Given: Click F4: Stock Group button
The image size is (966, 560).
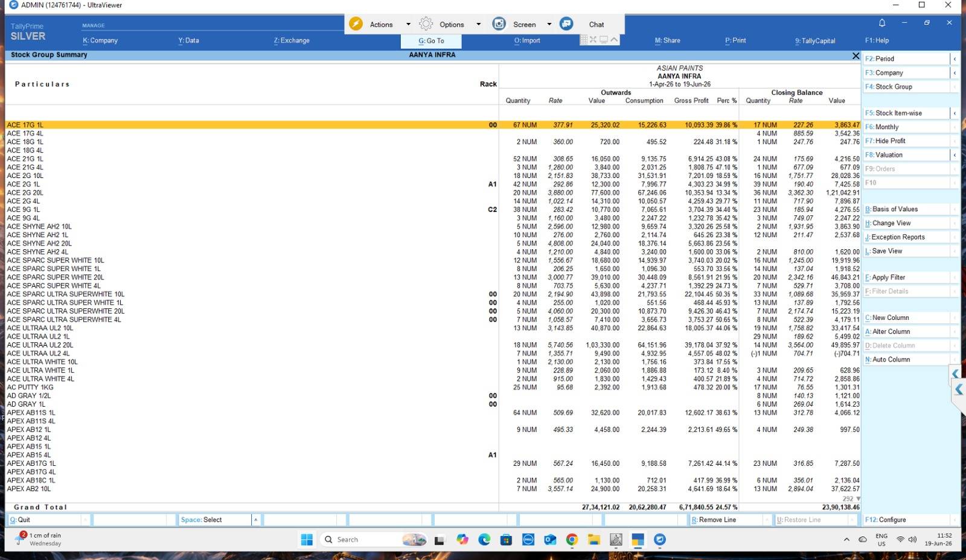Looking at the screenshot, I should 906,86.
